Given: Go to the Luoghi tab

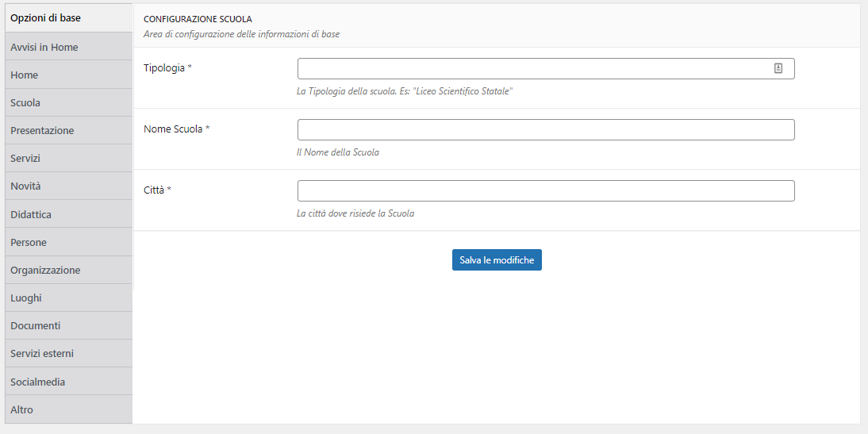Looking at the screenshot, I should [x=69, y=298].
